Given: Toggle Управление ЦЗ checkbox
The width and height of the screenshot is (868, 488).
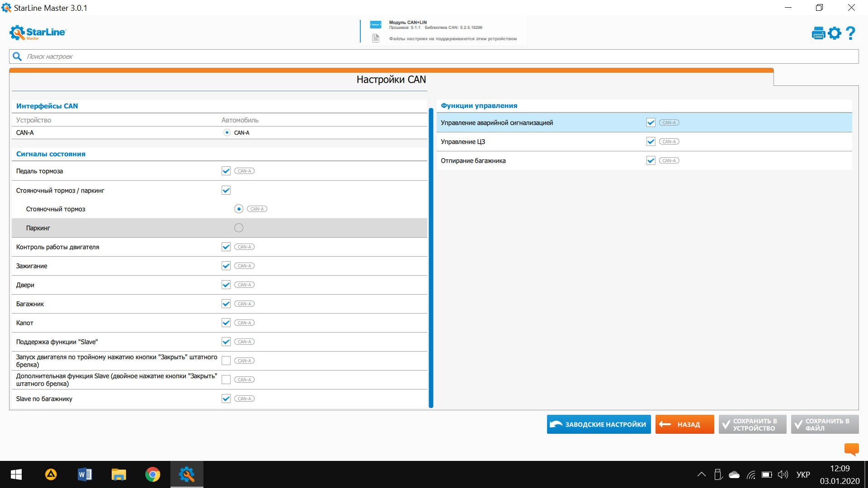Looking at the screenshot, I should 651,141.
